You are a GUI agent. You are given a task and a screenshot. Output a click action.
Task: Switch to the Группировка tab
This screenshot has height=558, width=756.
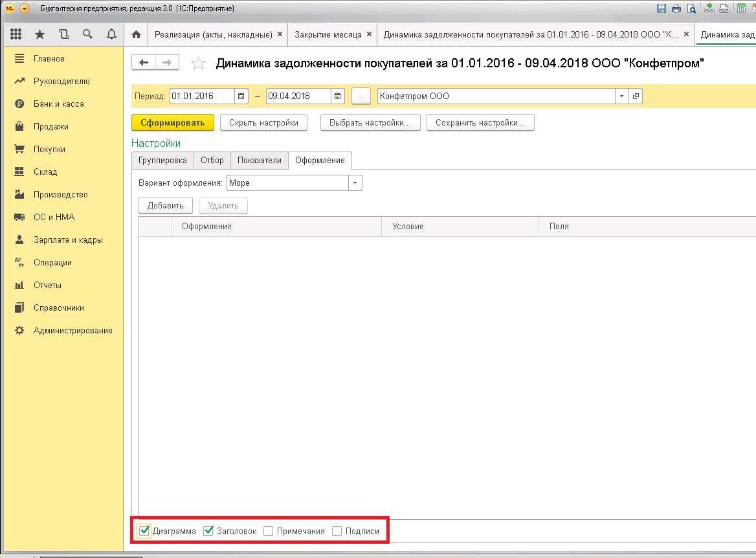click(x=162, y=161)
